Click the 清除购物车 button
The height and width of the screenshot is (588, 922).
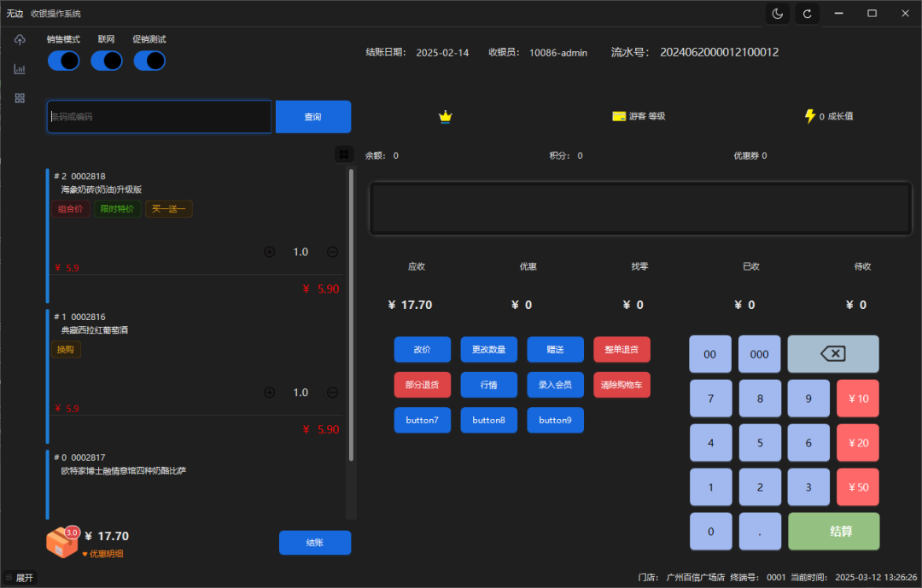coord(621,385)
